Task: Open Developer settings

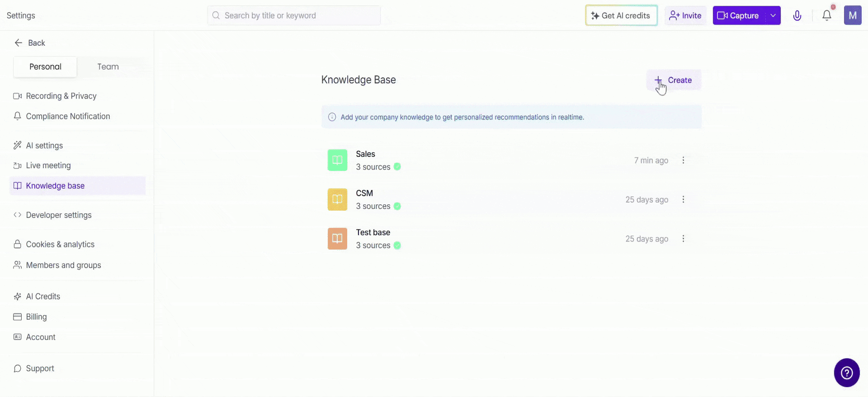Action: (77, 215)
